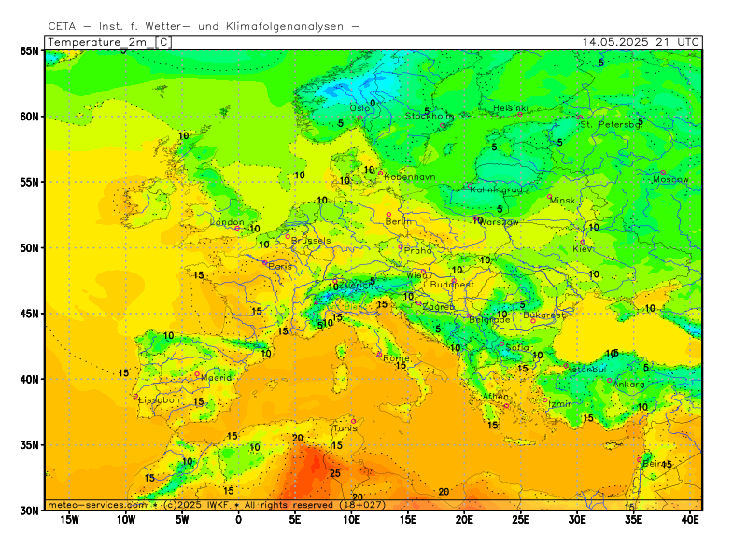Click the 30N latitude axis label
The width and height of the screenshot is (747, 560).
(x=30, y=511)
